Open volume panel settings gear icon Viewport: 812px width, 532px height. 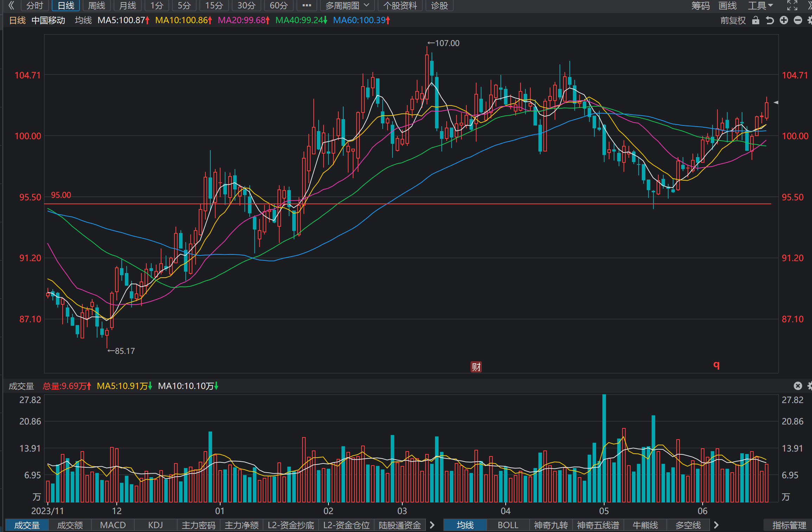(x=809, y=386)
